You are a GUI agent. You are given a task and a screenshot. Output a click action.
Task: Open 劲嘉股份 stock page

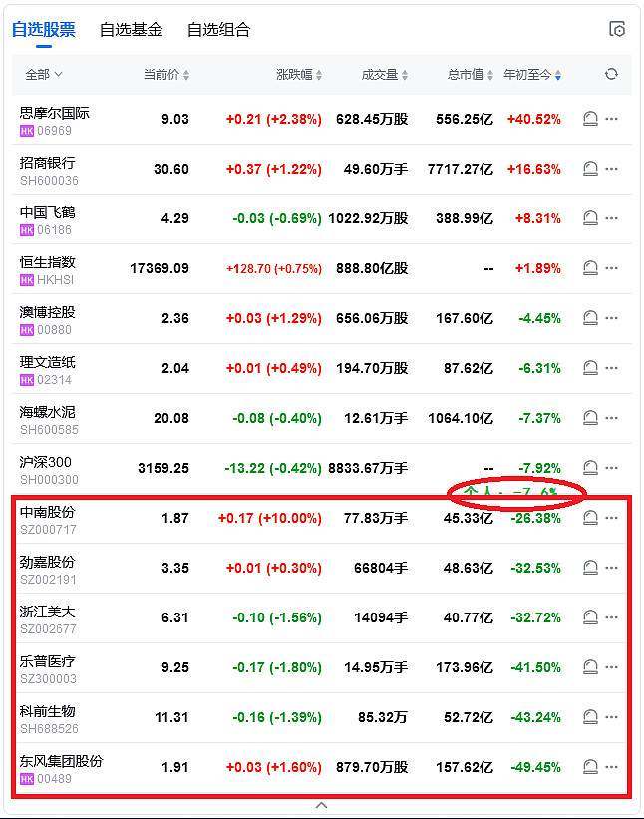tap(48, 562)
